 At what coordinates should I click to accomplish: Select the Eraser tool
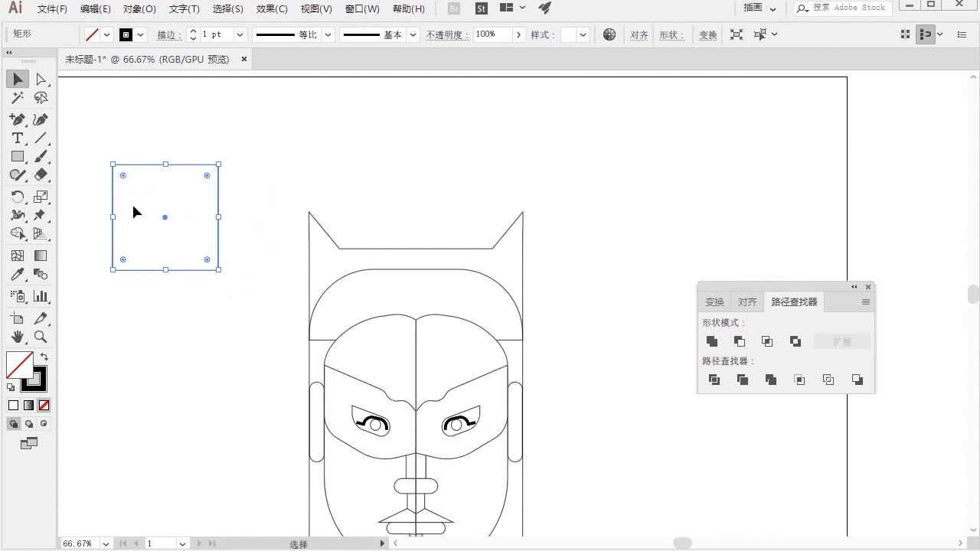point(41,174)
